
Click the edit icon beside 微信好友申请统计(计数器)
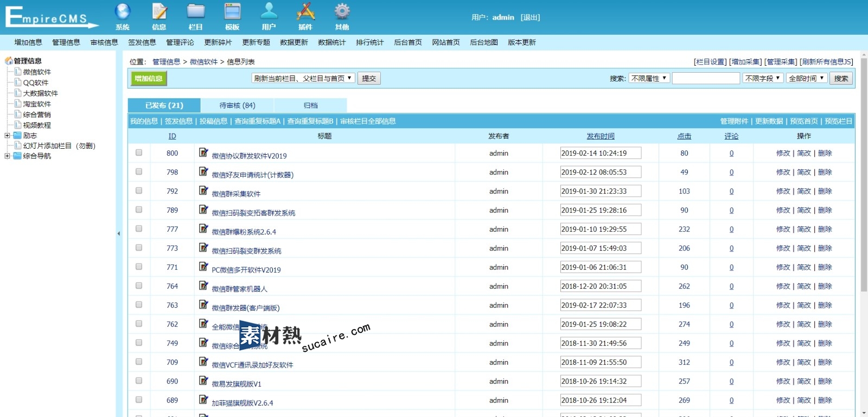(x=203, y=172)
